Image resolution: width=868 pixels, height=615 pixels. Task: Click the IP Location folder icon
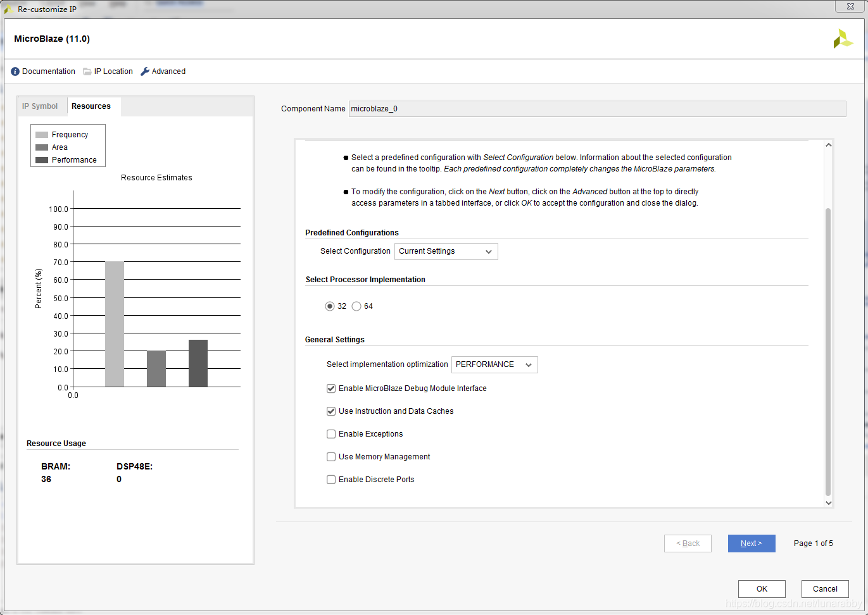[x=87, y=71]
